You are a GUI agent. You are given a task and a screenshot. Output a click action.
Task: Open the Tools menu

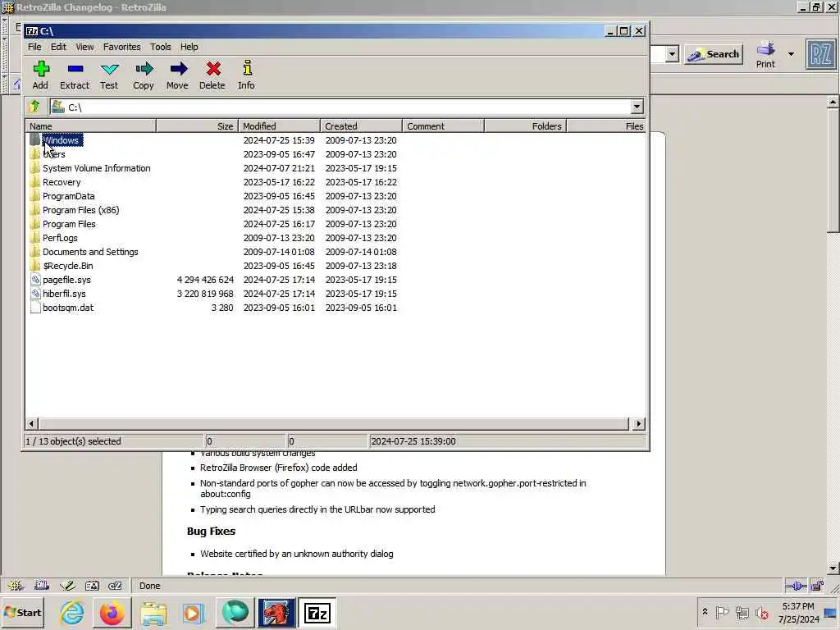click(x=161, y=47)
